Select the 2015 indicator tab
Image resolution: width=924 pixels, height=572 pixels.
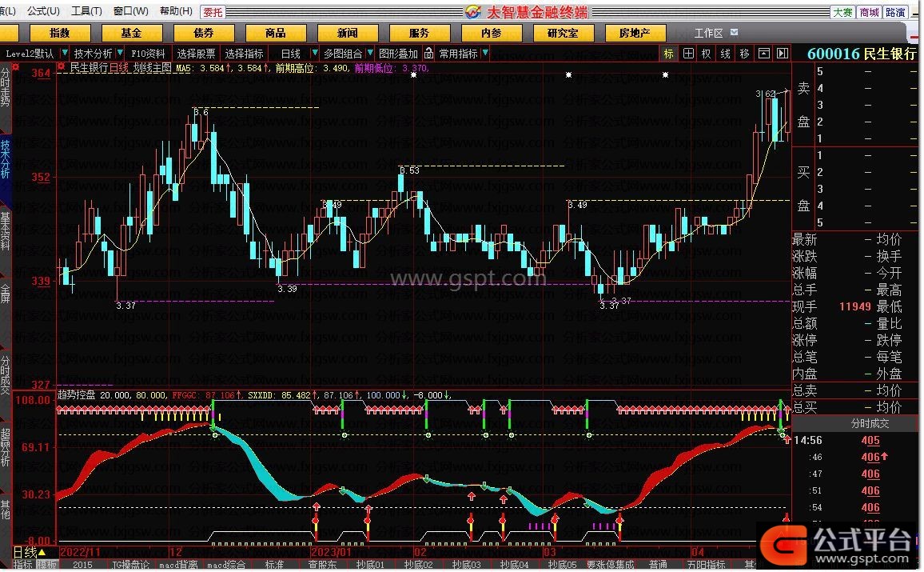pyautogui.click(x=82, y=565)
